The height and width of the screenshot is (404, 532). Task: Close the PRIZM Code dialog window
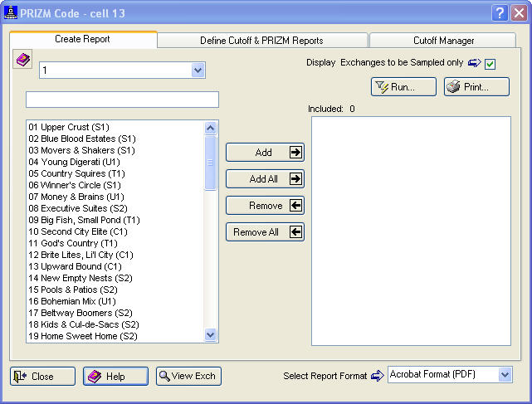pyautogui.click(x=519, y=13)
